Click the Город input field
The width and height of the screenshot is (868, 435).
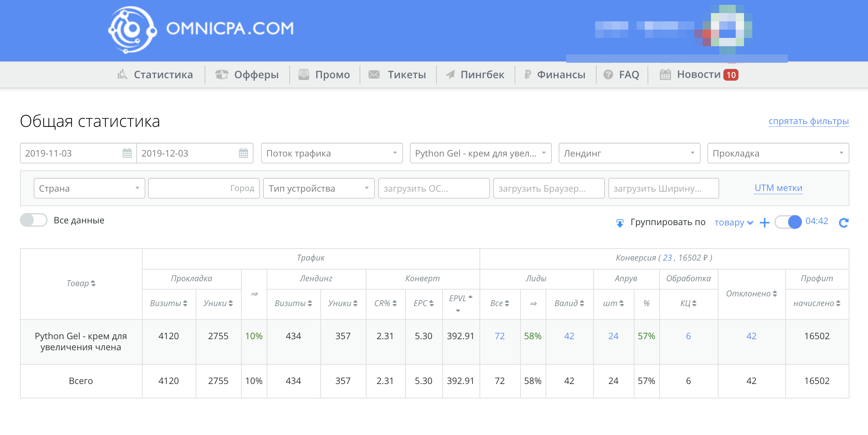204,188
